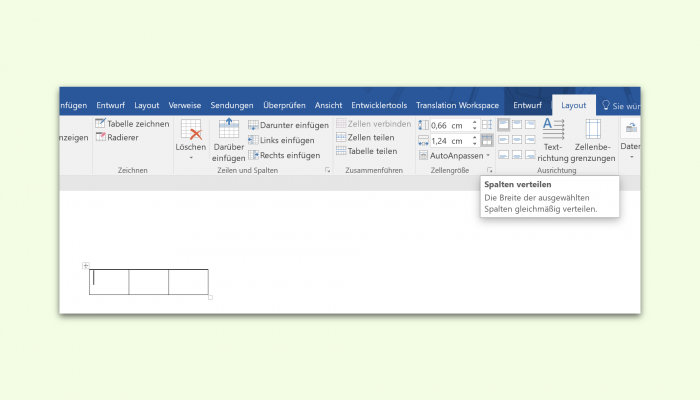Switch to the Table Tools Entwurf tab
The image size is (700, 400).
pos(527,105)
